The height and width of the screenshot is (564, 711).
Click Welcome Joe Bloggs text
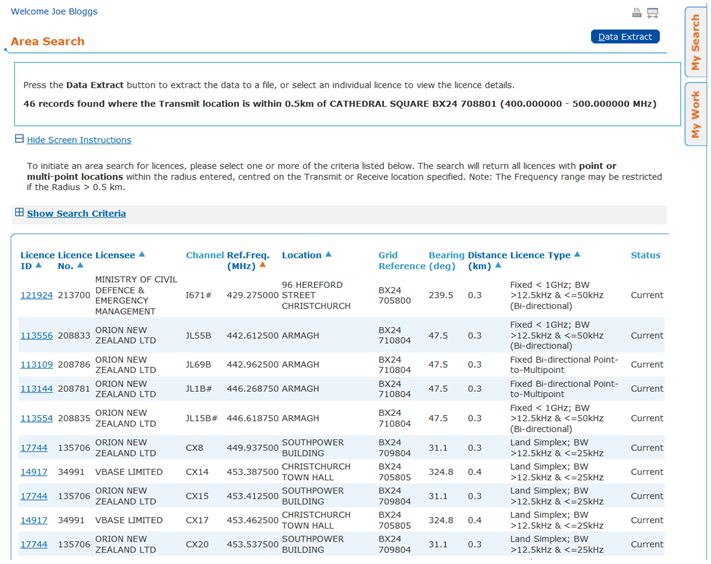point(54,12)
